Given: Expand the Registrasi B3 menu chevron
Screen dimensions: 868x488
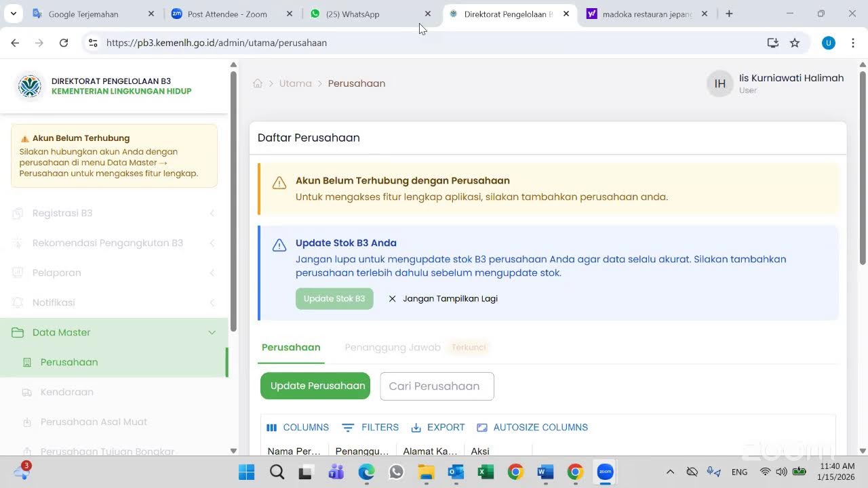Looking at the screenshot, I should [x=212, y=213].
